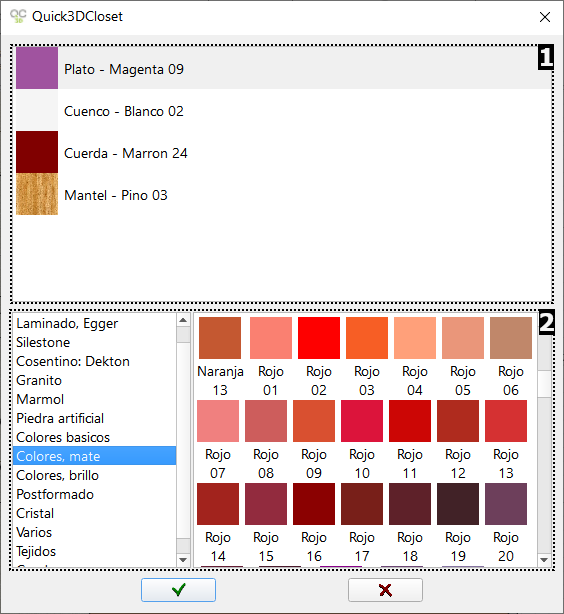Pick the Naranja 13 swatch
The width and height of the screenshot is (564, 614).
click(x=220, y=338)
